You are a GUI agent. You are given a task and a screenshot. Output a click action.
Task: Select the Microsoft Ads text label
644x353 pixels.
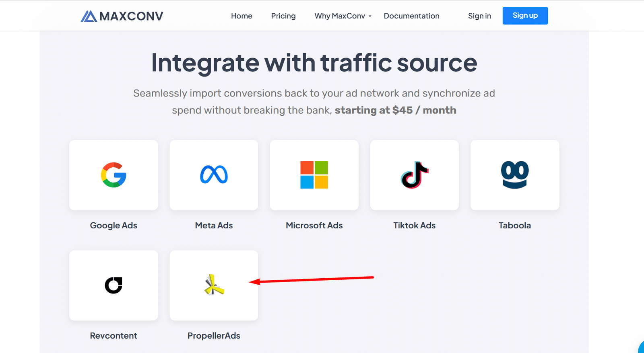(314, 226)
